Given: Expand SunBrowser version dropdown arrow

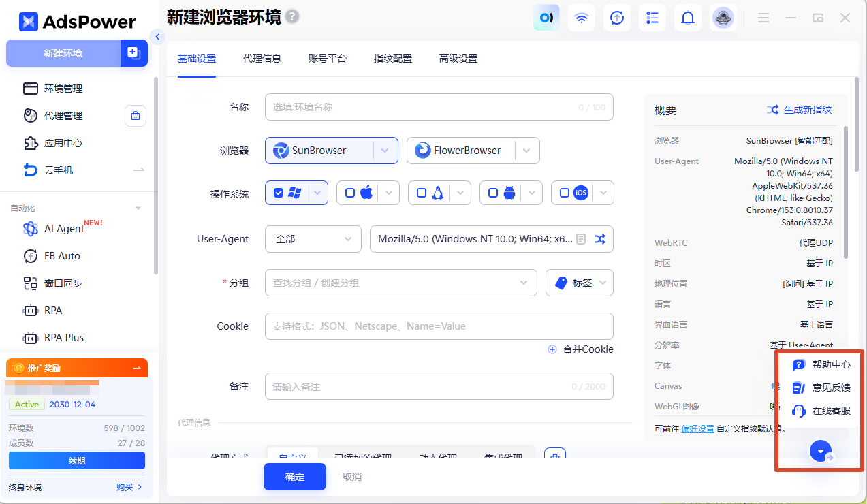Looking at the screenshot, I should (x=385, y=151).
